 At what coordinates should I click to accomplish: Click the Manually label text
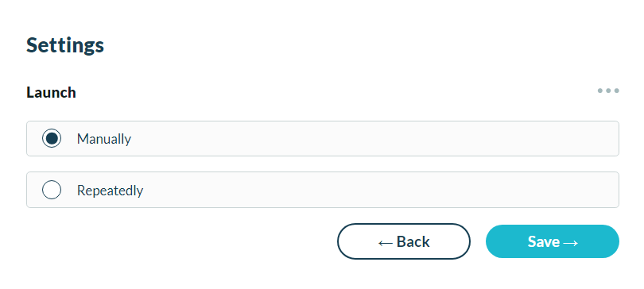click(104, 139)
